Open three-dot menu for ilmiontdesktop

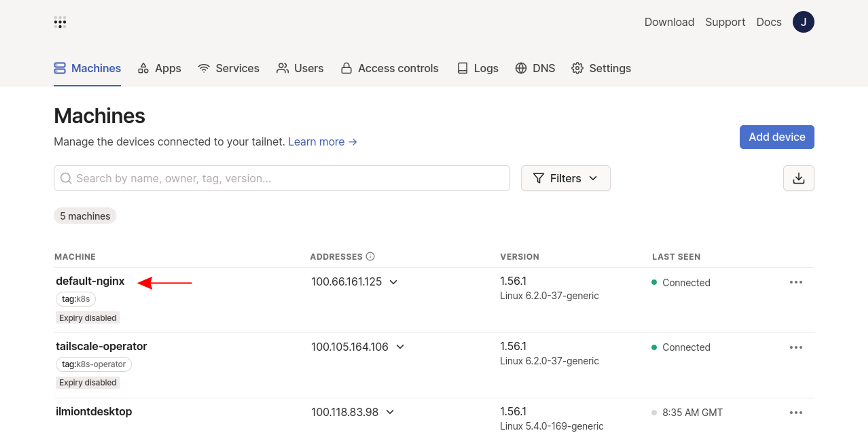click(x=796, y=412)
